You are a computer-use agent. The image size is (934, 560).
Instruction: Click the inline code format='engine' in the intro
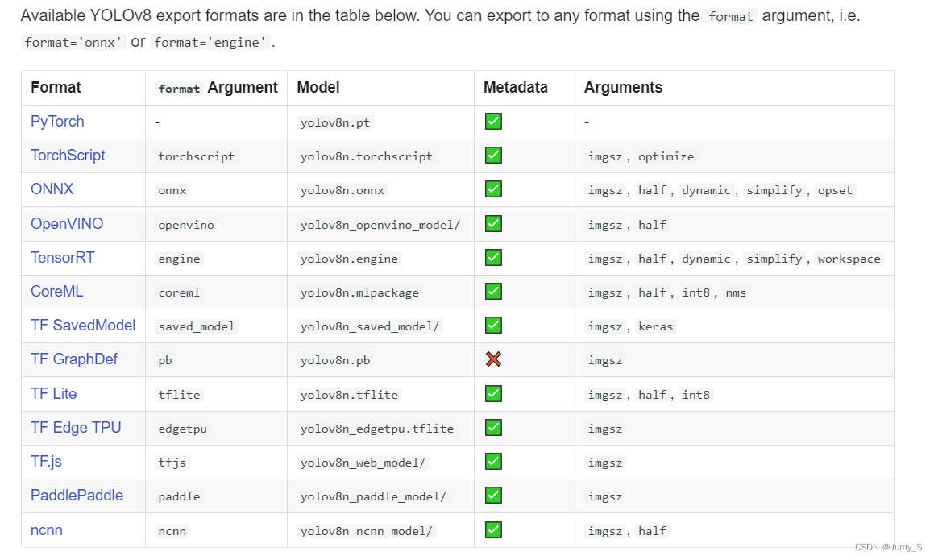pyautogui.click(x=210, y=42)
